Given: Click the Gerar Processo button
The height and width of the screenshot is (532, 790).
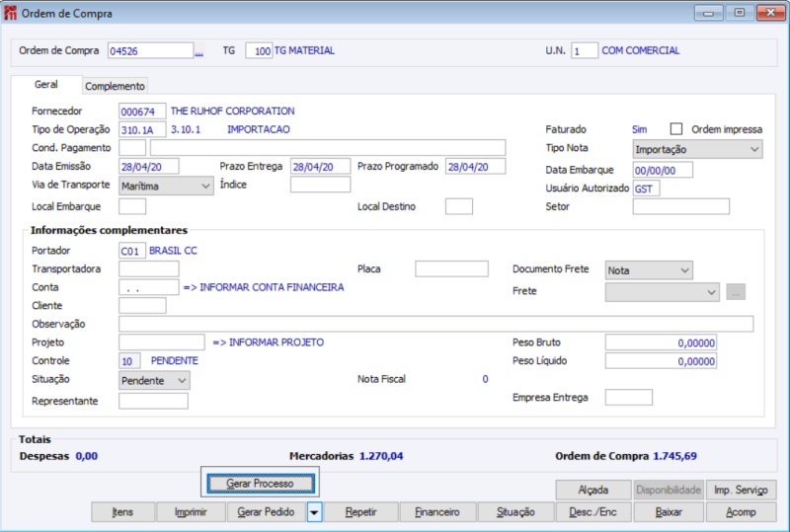Looking at the screenshot, I should click(x=260, y=484).
